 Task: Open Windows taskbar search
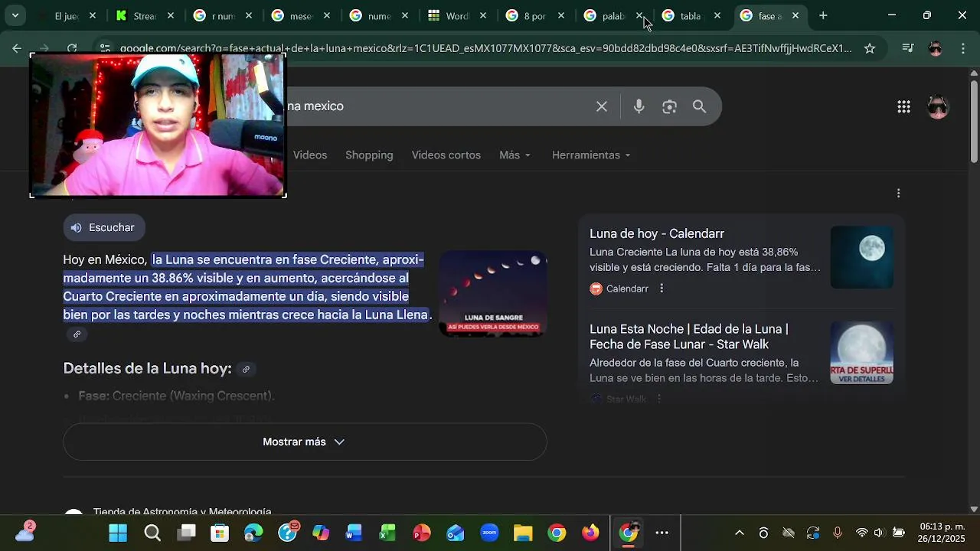click(x=152, y=533)
